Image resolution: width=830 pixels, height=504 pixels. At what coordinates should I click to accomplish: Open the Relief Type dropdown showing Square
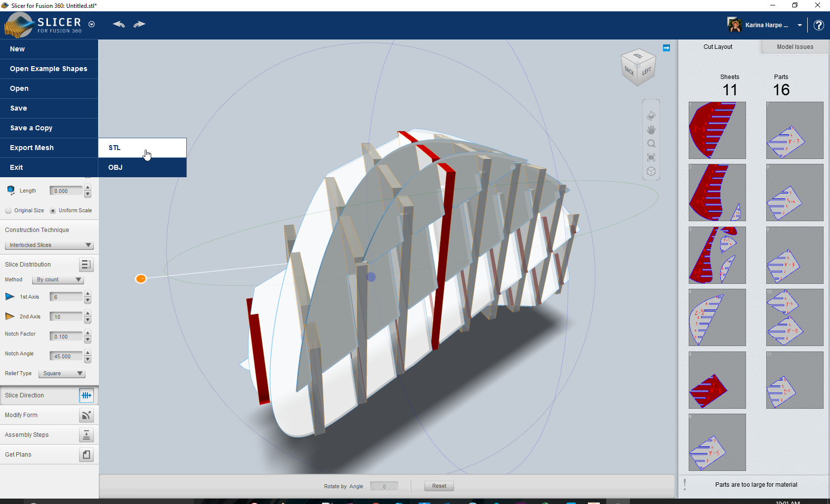(x=61, y=373)
